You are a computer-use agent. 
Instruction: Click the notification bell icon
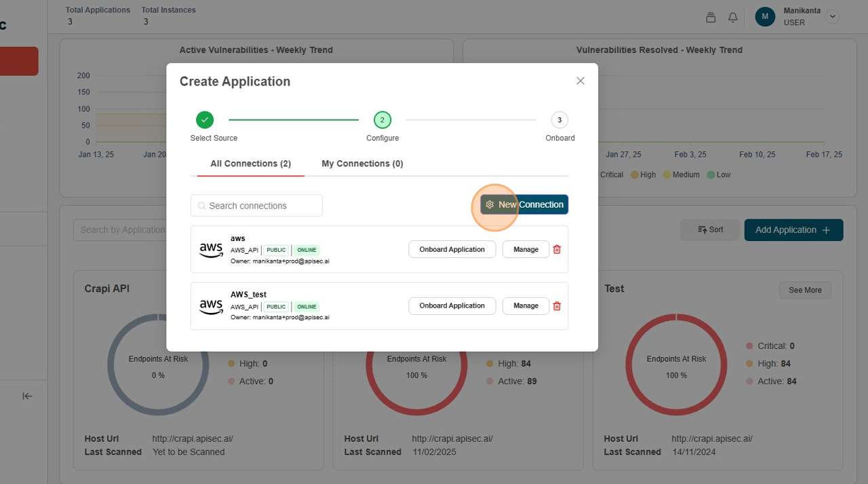pos(732,18)
